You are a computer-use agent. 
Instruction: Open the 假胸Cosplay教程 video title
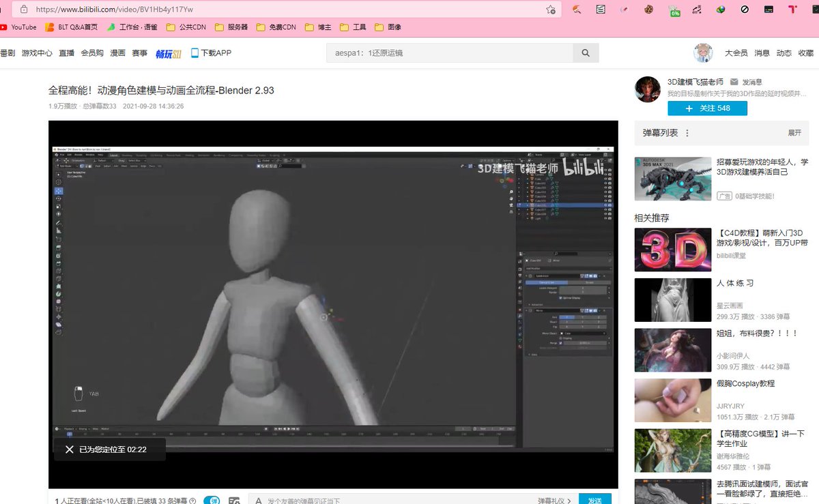[x=745, y=383]
